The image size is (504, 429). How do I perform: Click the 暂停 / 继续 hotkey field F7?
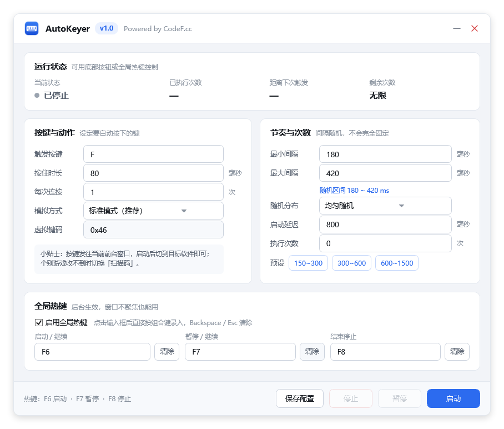[240, 352]
